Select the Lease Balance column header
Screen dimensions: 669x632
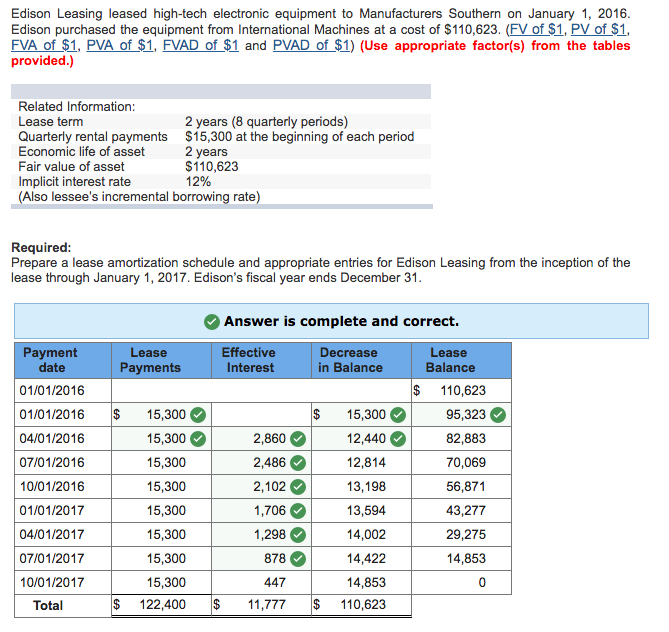462,360
